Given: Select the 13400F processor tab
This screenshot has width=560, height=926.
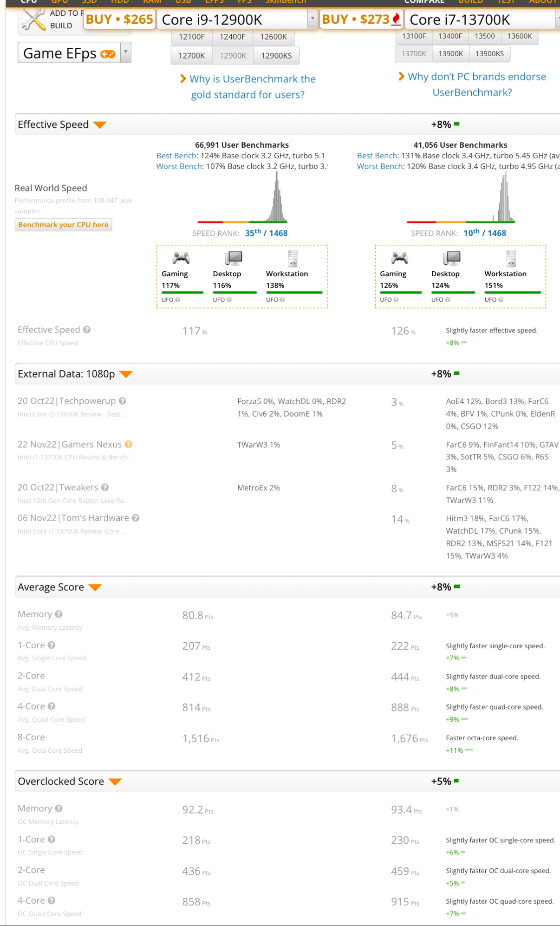Looking at the screenshot, I should (x=450, y=36).
